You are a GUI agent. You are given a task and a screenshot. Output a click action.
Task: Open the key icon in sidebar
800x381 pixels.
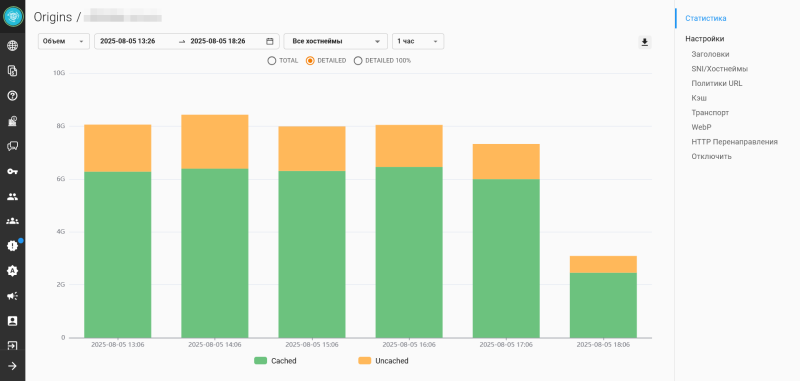click(x=12, y=171)
